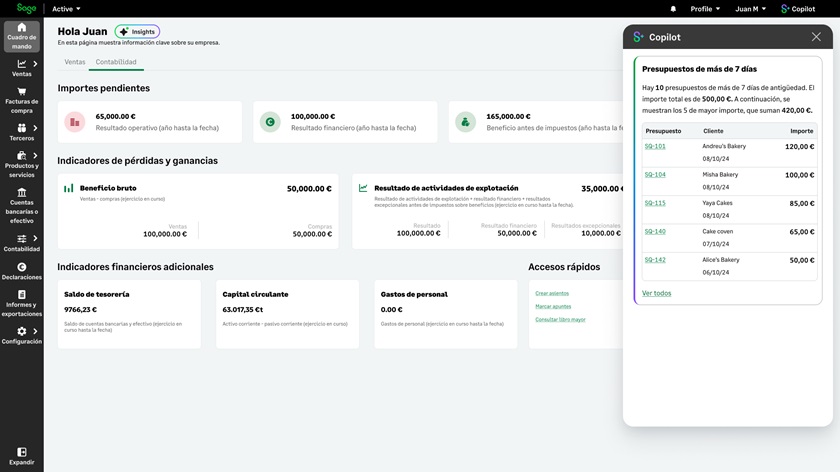Expand the Terceros sidebar chevron
Screen dimensions: 840x472
click(x=35, y=128)
